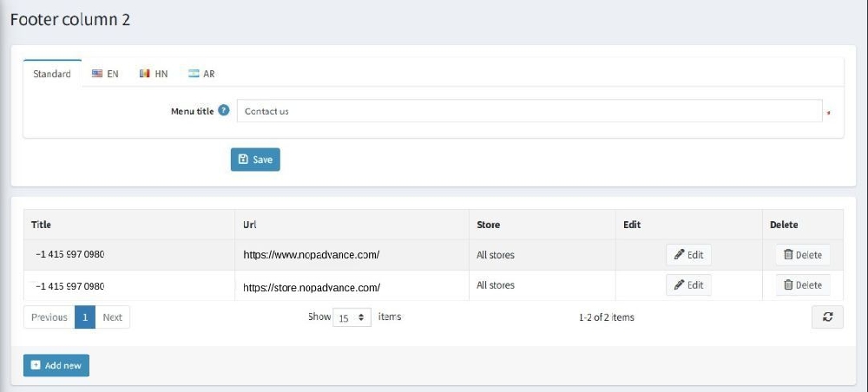Go to Previous page

[49, 317]
